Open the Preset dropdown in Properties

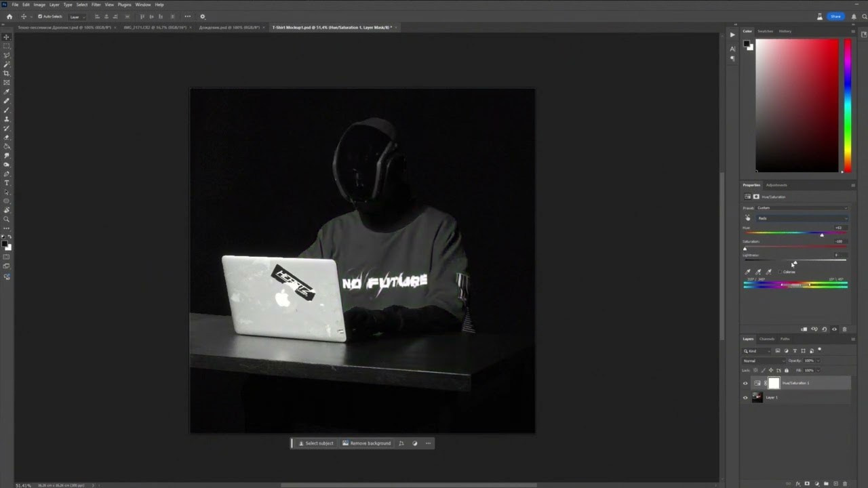(802, 207)
